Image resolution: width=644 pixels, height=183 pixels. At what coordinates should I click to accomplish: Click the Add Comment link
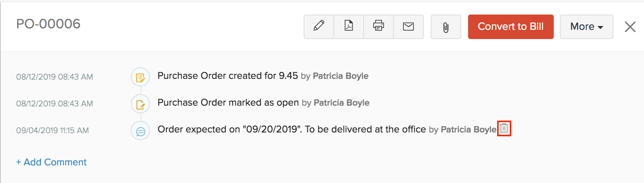point(52,162)
